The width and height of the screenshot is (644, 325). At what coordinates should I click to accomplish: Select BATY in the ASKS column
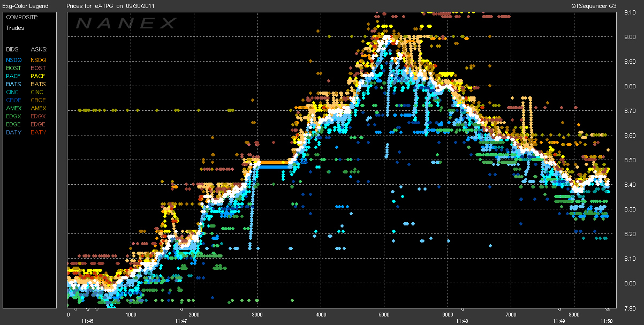click(39, 132)
